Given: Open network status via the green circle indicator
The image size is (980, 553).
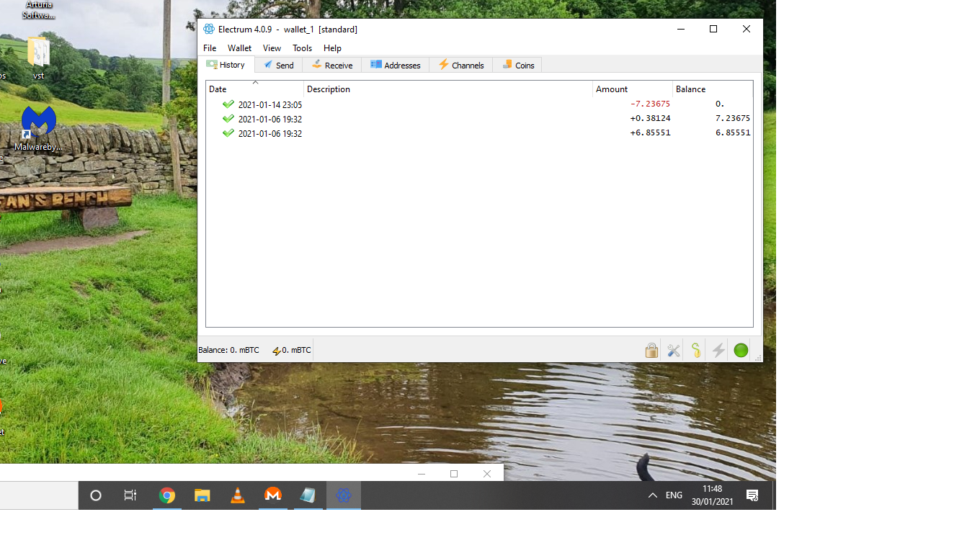Looking at the screenshot, I should coord(740,350).
